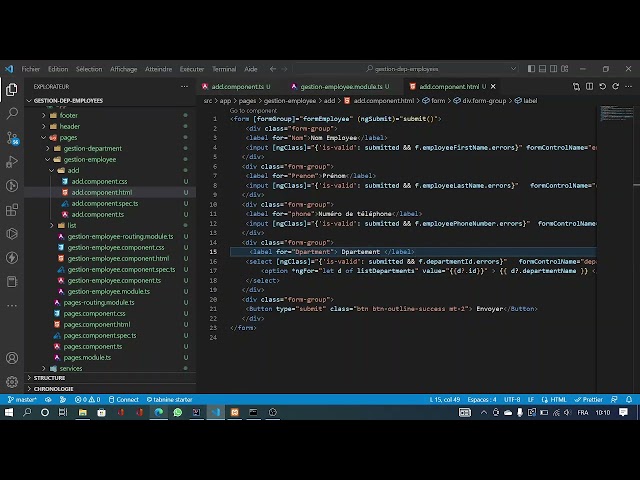Open the Affichage menu
This screenshot has height=480, width=640.
click(124, 69)
